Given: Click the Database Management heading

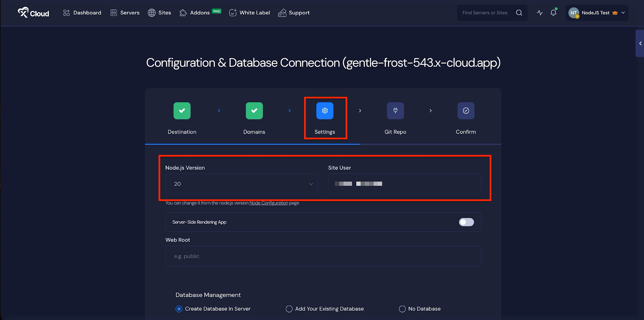Looking at the screenshot, I should 208,295.
